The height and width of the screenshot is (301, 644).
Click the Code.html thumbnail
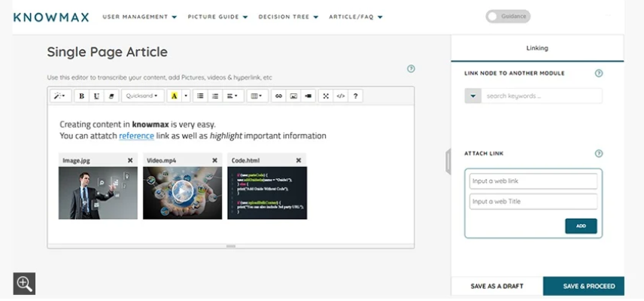[x=267, y=193]
